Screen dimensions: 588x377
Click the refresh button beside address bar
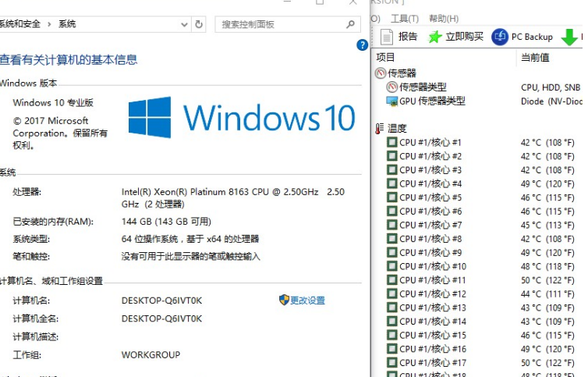coord(199,24)
